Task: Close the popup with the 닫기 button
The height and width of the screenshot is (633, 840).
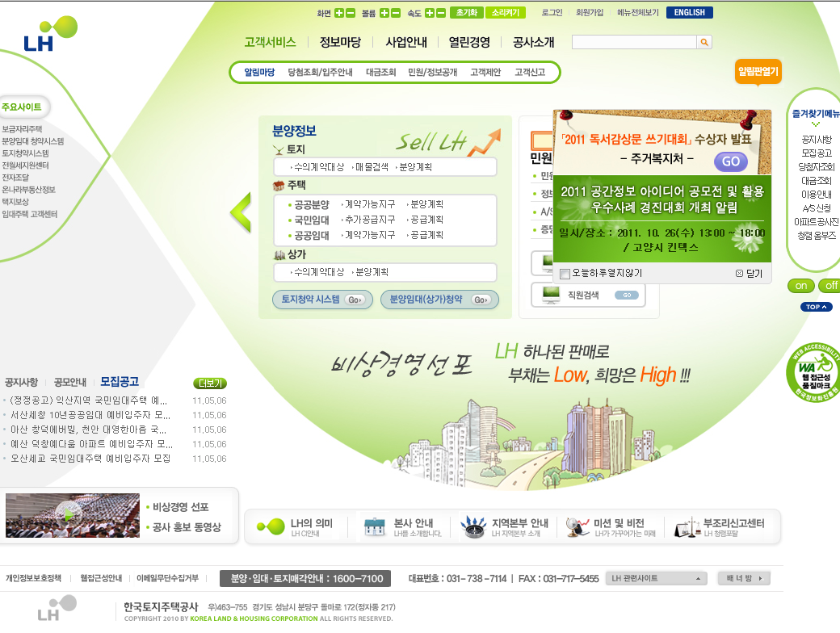Action: click(749, 274)
